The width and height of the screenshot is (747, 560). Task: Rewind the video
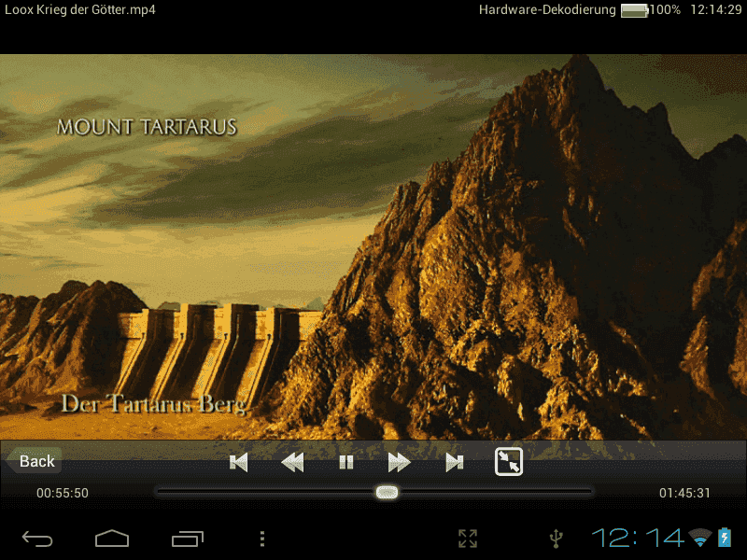[x=292, y=462]
